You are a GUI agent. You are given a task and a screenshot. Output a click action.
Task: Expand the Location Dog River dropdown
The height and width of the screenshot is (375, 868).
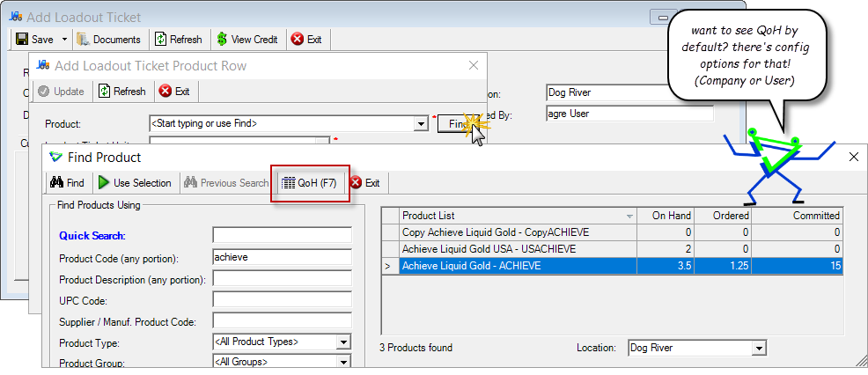[x=759, y=349]
